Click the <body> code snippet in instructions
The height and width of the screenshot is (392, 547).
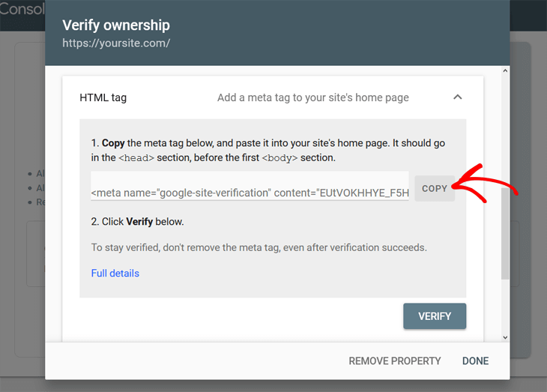(x=279, y=158)
